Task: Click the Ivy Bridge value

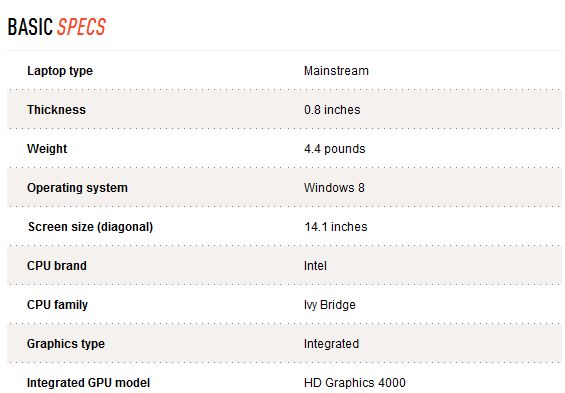Action: (x=330, y=305)
